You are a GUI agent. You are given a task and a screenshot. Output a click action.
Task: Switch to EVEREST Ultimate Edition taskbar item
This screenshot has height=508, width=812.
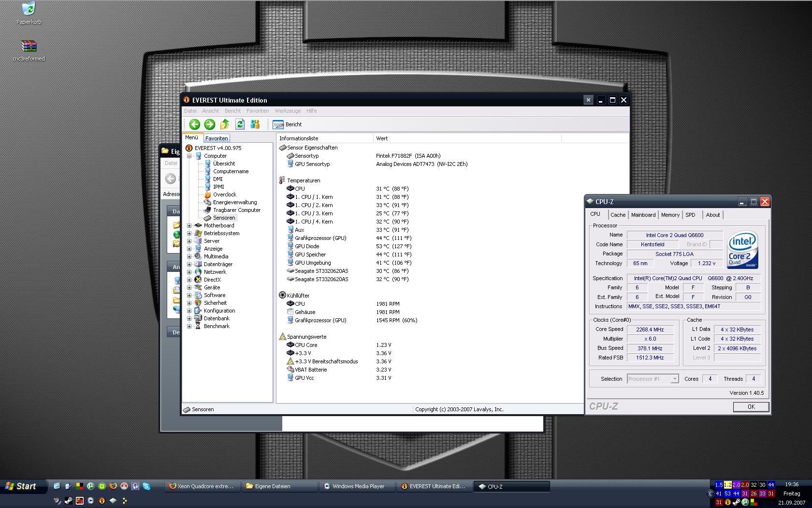point(434,486)
